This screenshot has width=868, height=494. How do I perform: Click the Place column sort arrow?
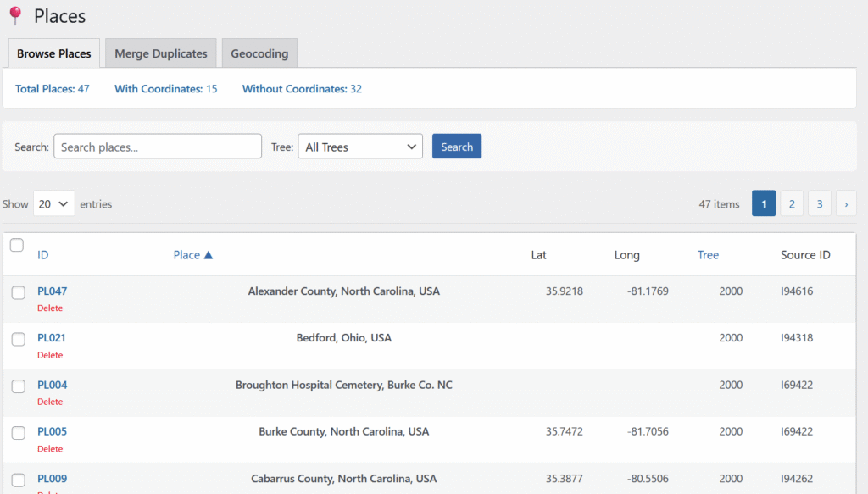tap(209, 255)
